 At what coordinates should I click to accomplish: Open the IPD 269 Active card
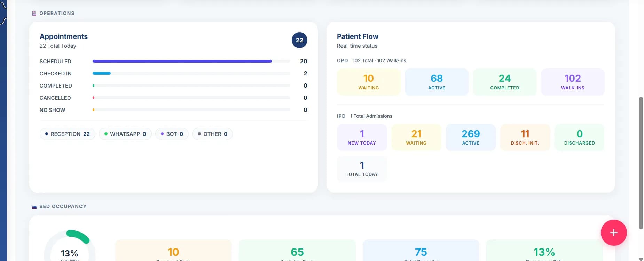[471, 137]
